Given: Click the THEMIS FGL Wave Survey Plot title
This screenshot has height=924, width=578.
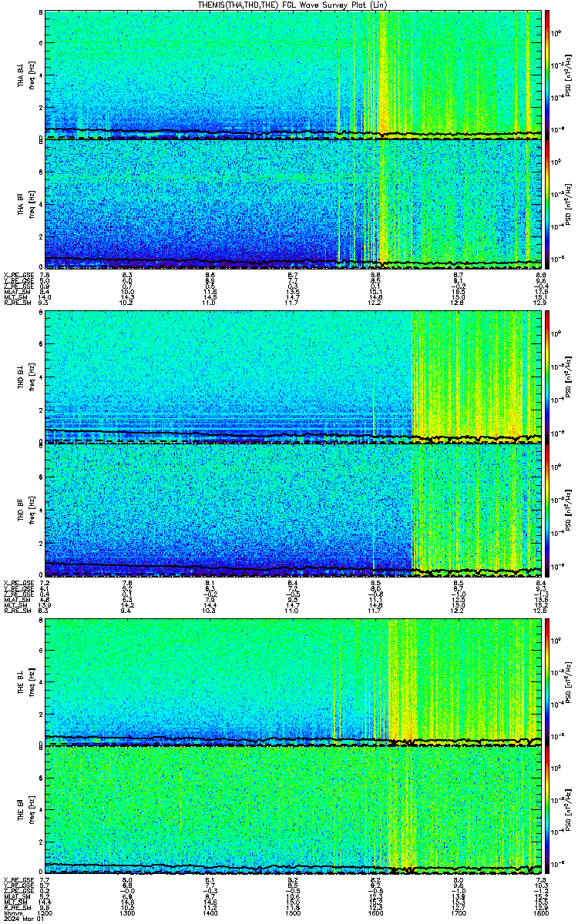Looking at the screenshot, I should pyautogui.click(x=291, y=5).
